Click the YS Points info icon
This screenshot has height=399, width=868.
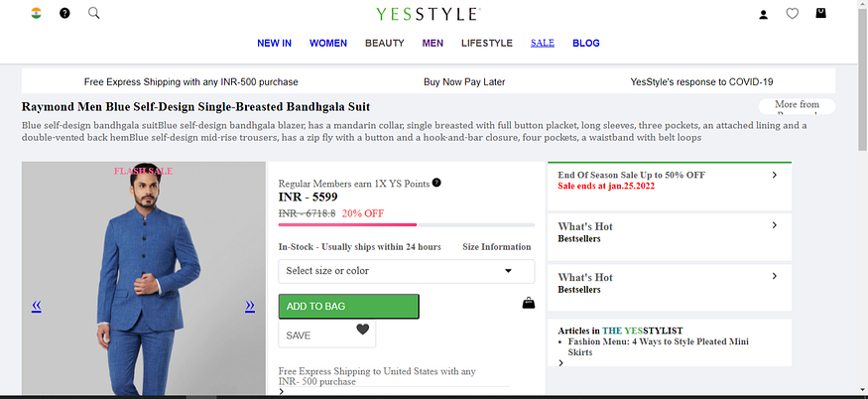(x=436, y=183)
